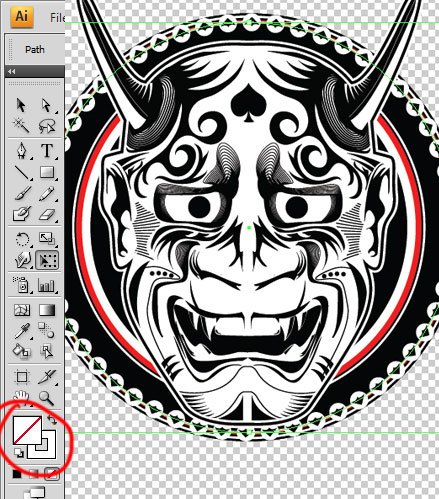439x499 pixels.
Task: Apply solid Color mode black square
Action: 17,474
